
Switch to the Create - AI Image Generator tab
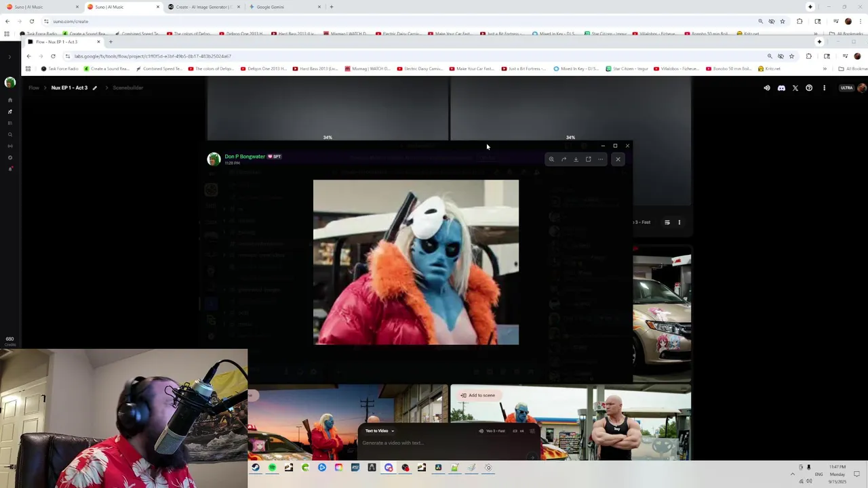pos(203,7)
